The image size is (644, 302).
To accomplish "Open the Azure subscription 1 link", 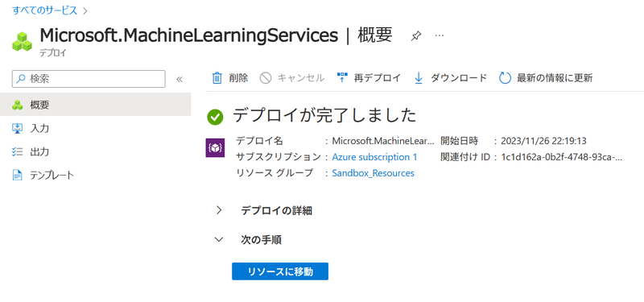I will coord(374,157).
